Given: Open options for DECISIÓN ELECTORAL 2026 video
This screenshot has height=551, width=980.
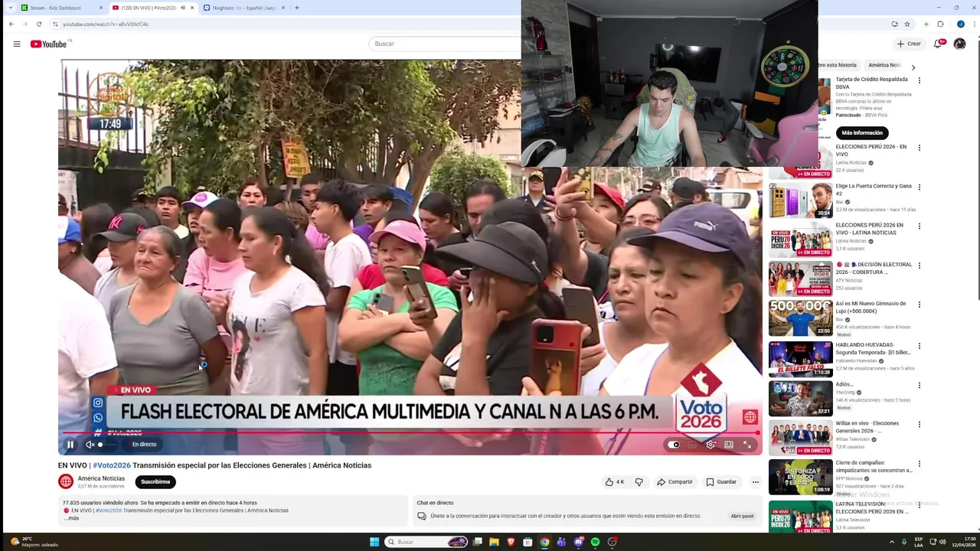Looking at the screenshot, I should click(x=920, y=265).
